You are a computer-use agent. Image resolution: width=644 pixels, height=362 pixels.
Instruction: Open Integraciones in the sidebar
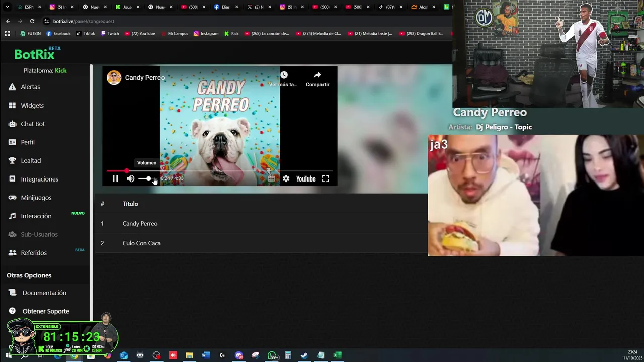point(39,179)
